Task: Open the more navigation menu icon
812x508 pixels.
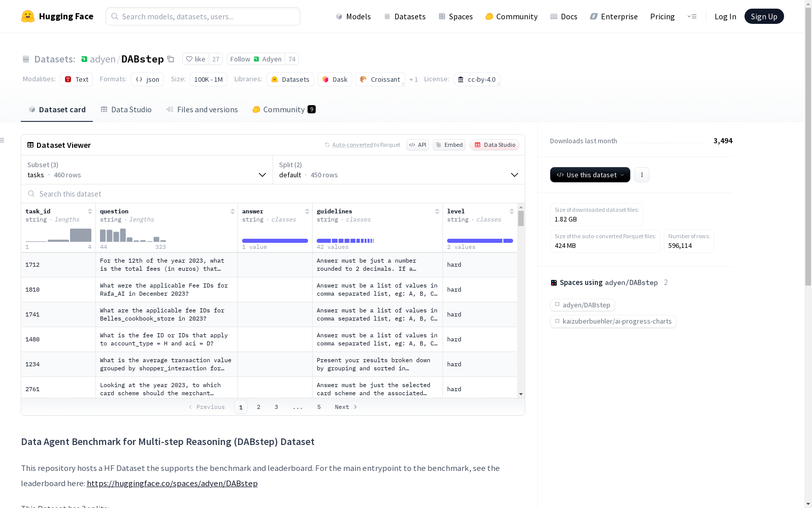Action: (x=692, y=16)
